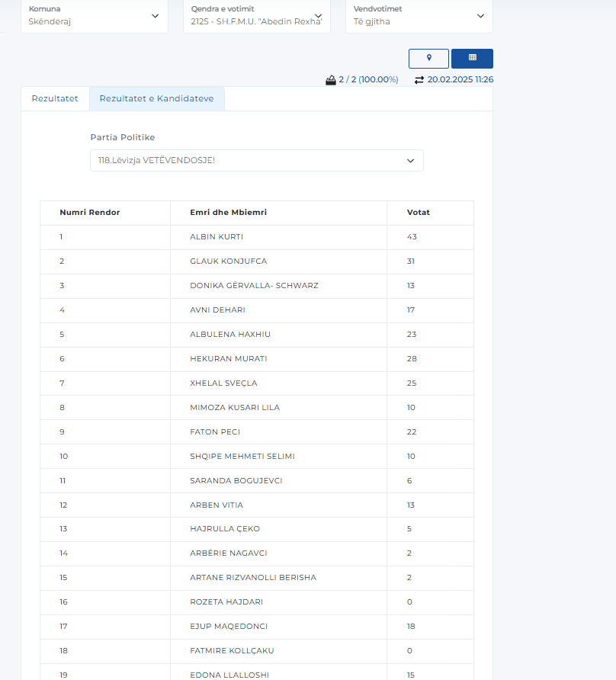The height and width of the screenshot is (680, 616).
Task: Click the swap arrows icon beside the timestamp
Action: tap(419, 79)
